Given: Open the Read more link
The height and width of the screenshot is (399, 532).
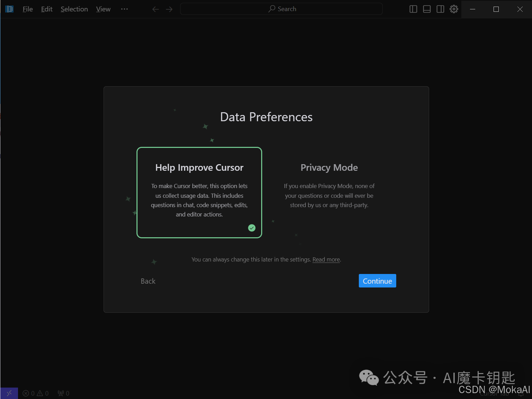Looking at the screenshot, I should [x=326, y=259].
